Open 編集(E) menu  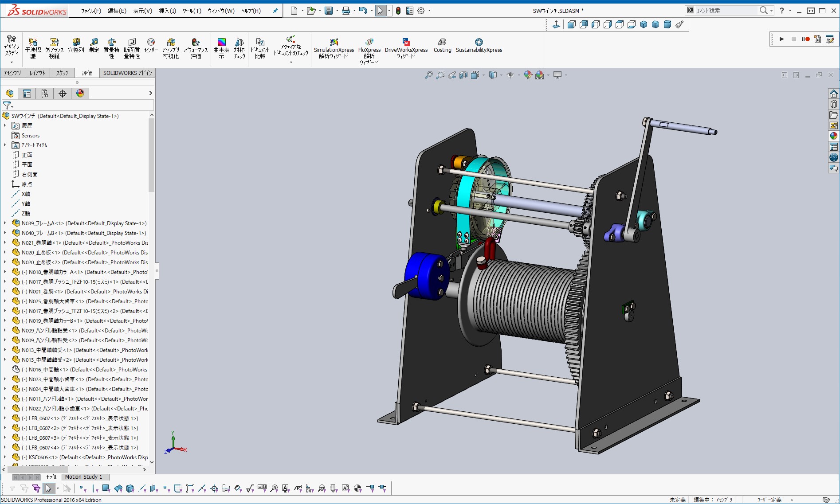(117, 11)
